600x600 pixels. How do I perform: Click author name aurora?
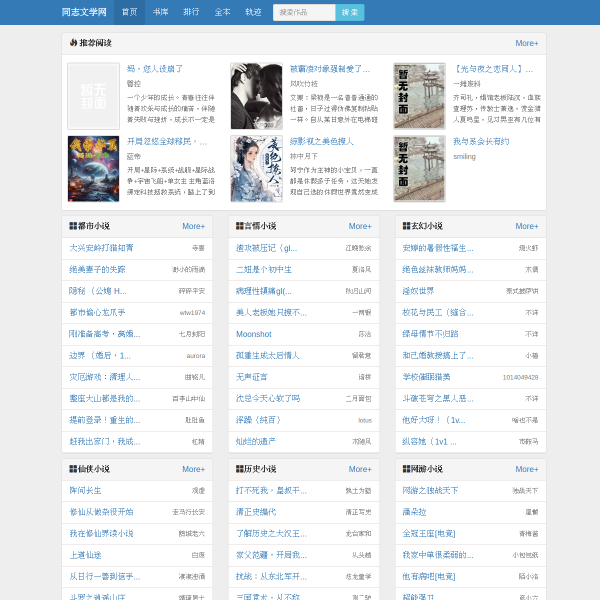(x=196, y=356)
